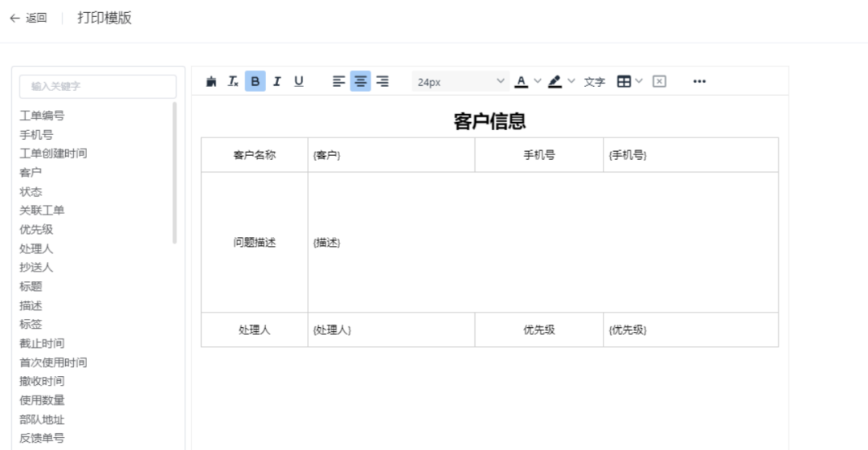868x450 pixels.
Task: Click the field list scrollbar
Action: tap(174, 173)
